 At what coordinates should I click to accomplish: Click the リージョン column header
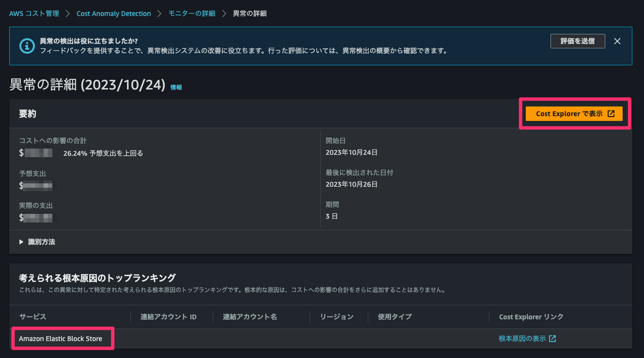click(x=336, y=317)
